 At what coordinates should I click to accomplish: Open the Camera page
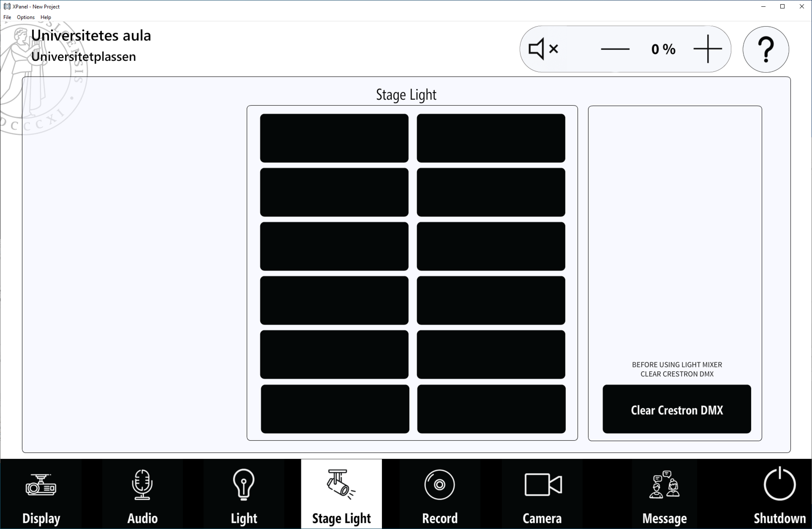click(x=542, y=494)
